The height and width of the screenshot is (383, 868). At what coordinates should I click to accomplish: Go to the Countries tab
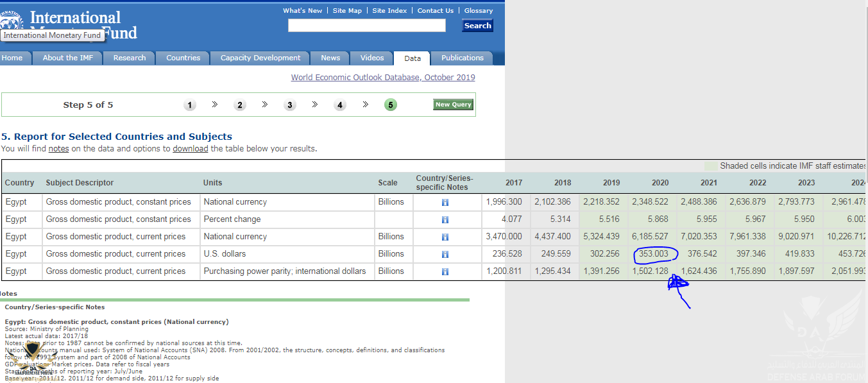click(183, 58)
